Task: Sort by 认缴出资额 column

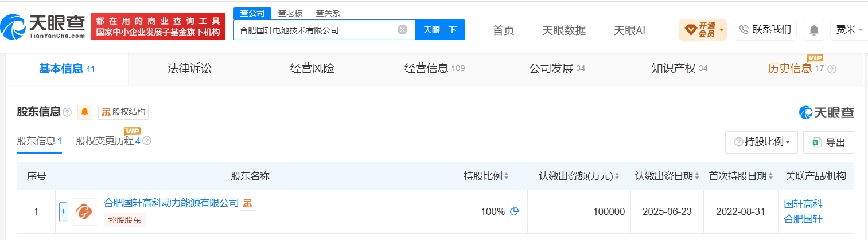Action: pyautogui.click(x=579, y=176)
